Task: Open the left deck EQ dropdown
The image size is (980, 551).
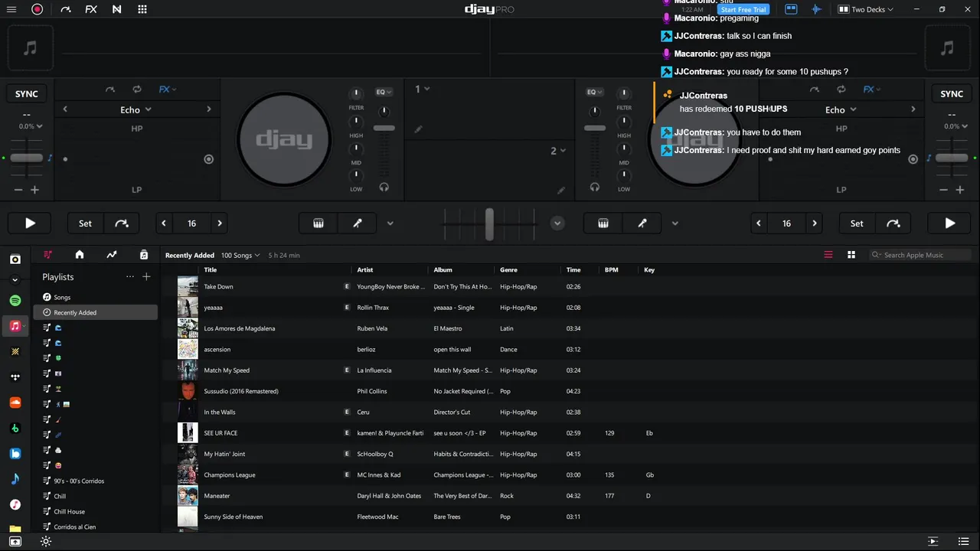Action: (x=384, y=92)
